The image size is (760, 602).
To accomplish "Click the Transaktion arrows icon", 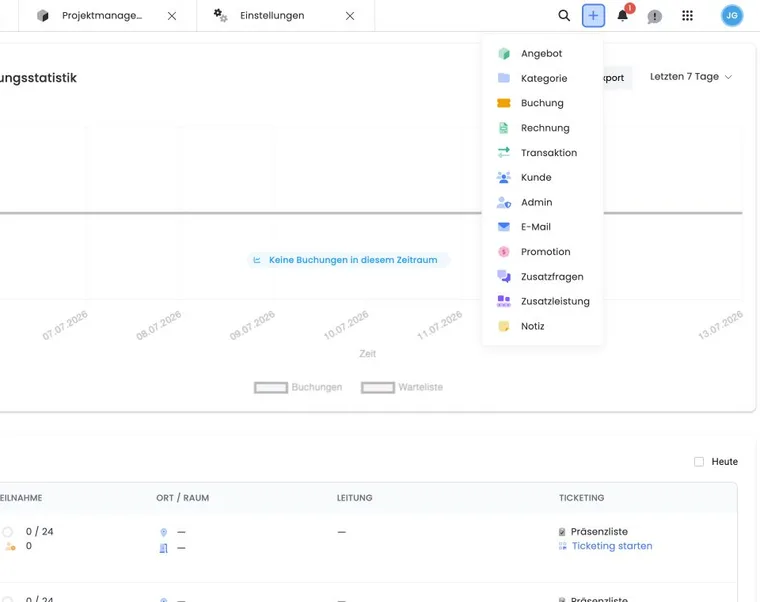I will click(504, 153).
